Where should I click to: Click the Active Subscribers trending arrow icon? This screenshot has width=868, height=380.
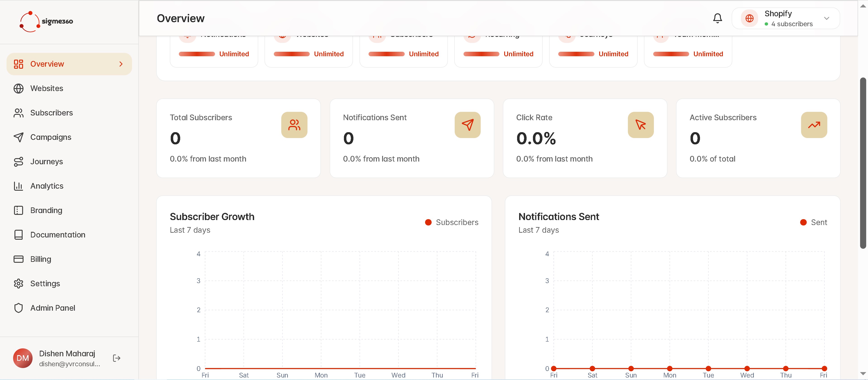[x=814, y=125]
